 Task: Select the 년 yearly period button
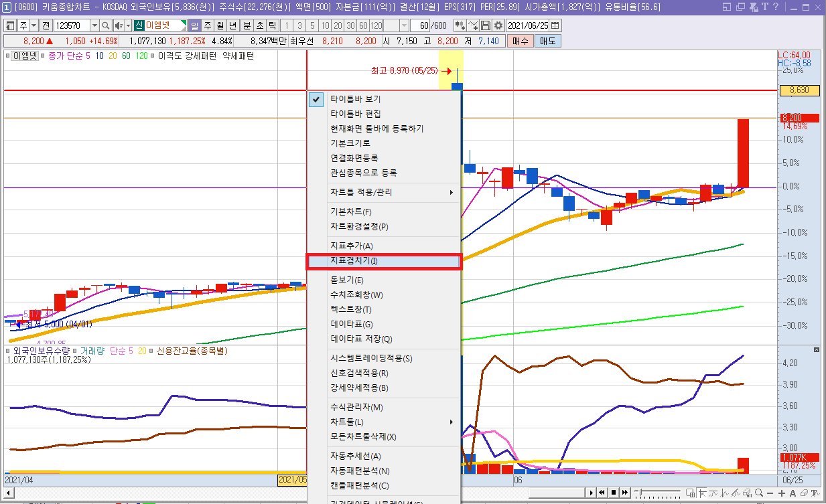pyautogui.click(x=232, y=25)
